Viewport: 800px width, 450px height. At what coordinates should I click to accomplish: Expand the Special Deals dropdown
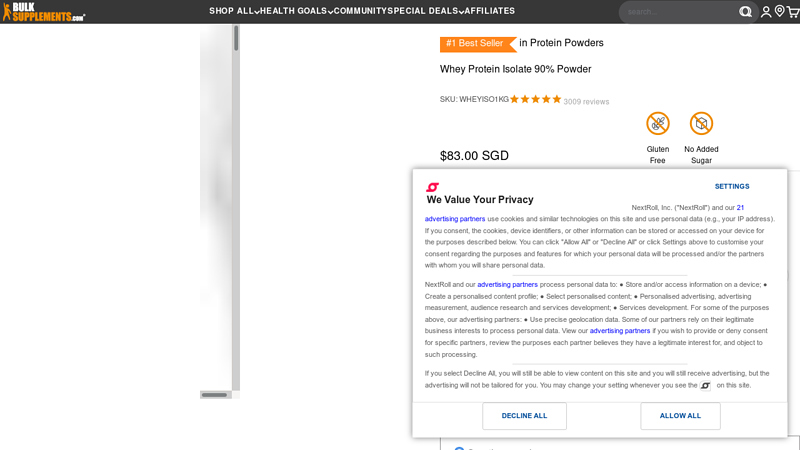pyautogui.click(x=426, y=11)
